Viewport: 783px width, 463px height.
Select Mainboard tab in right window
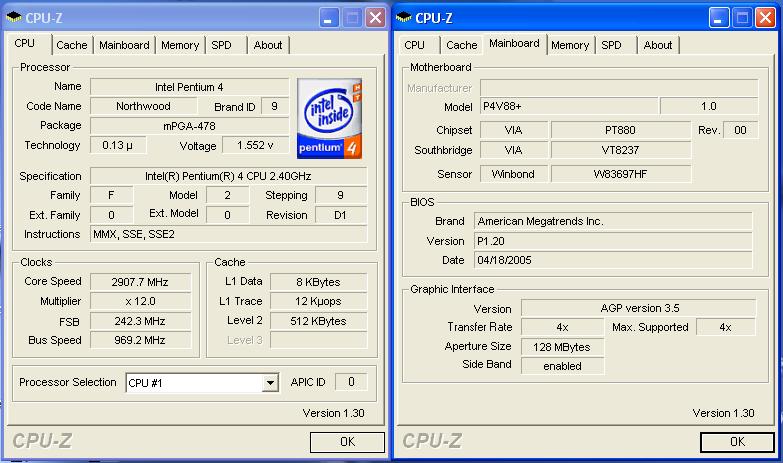point(514,44)
